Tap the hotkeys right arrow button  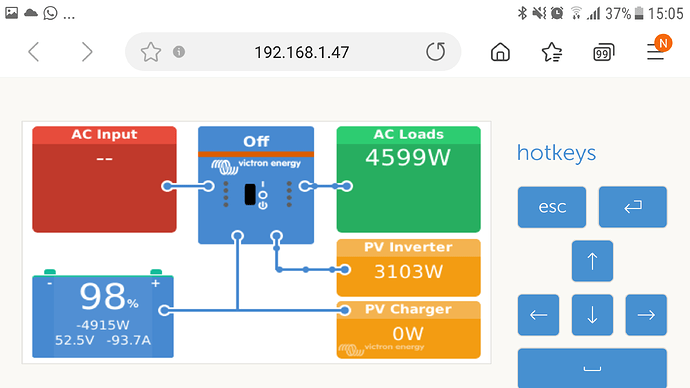(646, 315)
